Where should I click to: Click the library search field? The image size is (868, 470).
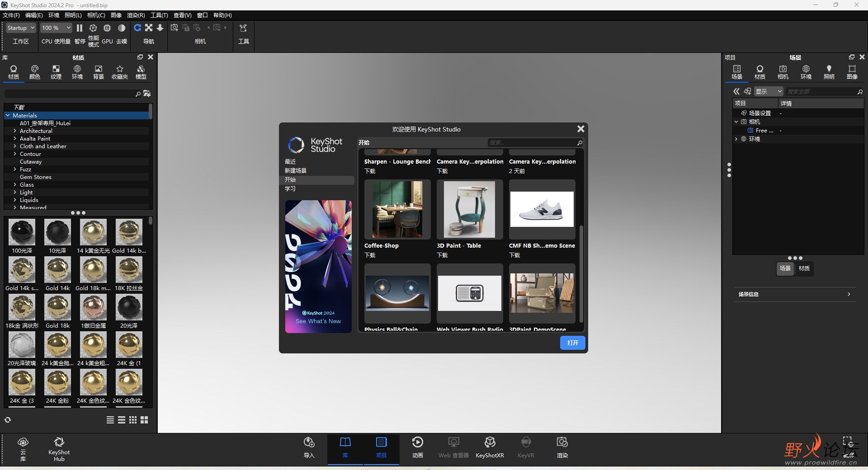70,94
